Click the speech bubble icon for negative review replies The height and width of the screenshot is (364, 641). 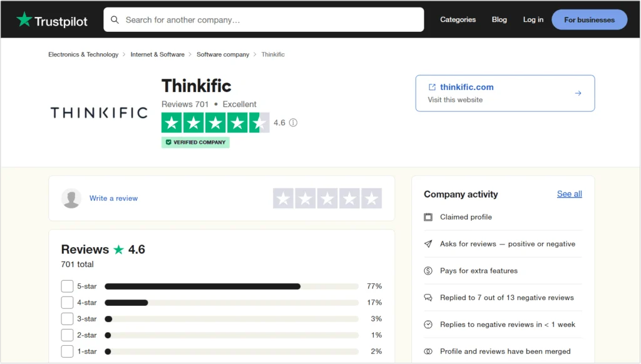click(428, 298)
